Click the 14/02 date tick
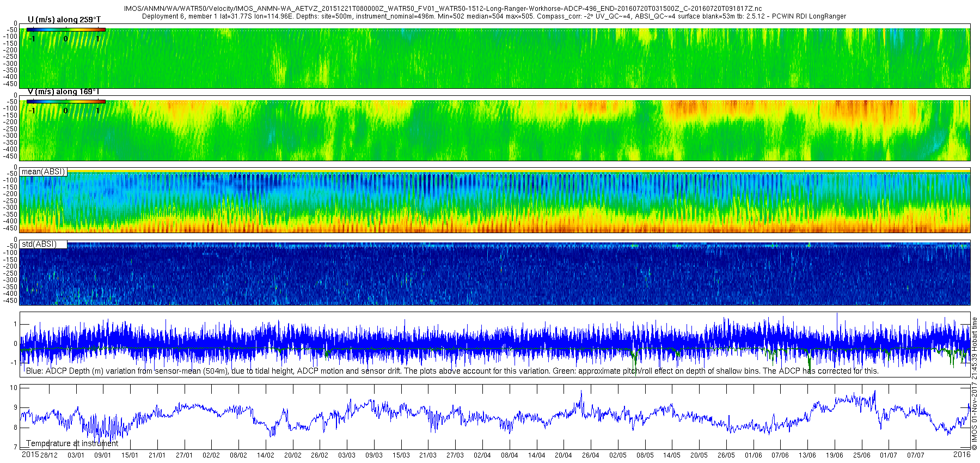The image size is (980, 463). 266,455
